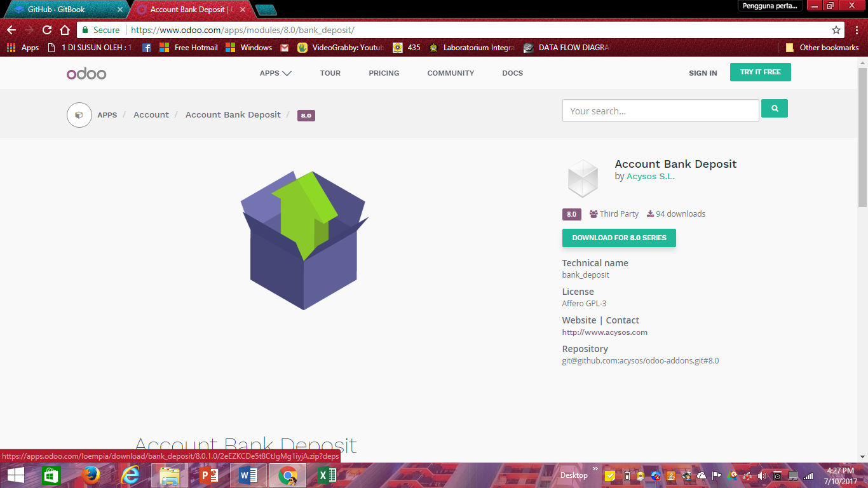The image size is (868, 488).
Task: Click the Affero GPL-3 license text
Action: point(584,304)
